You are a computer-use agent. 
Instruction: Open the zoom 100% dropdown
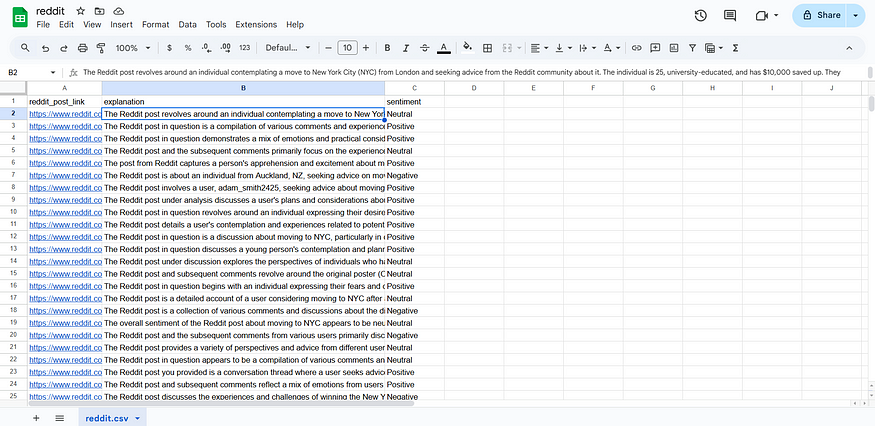pyautogui.click(x=133, y=48)
